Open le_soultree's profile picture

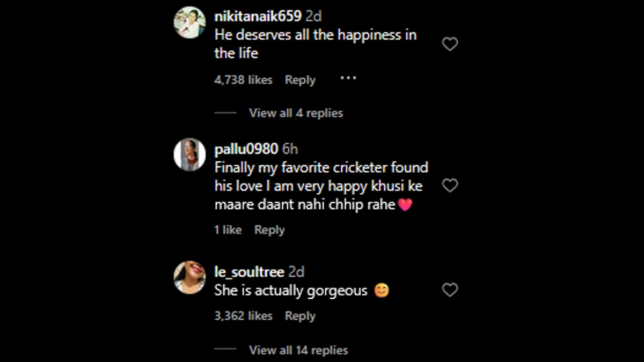tap(190, 277)
